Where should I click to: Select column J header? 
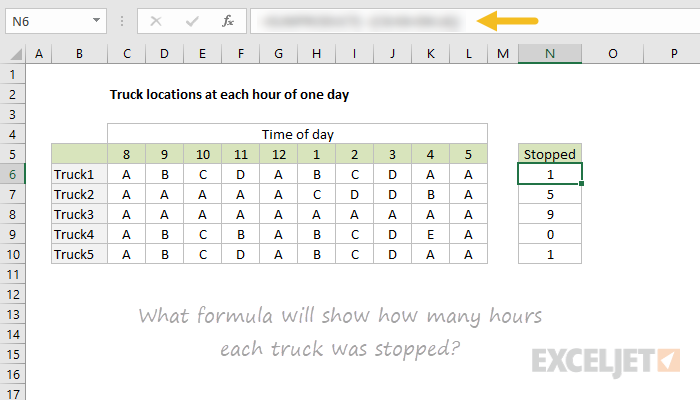[x=392, y=54]
